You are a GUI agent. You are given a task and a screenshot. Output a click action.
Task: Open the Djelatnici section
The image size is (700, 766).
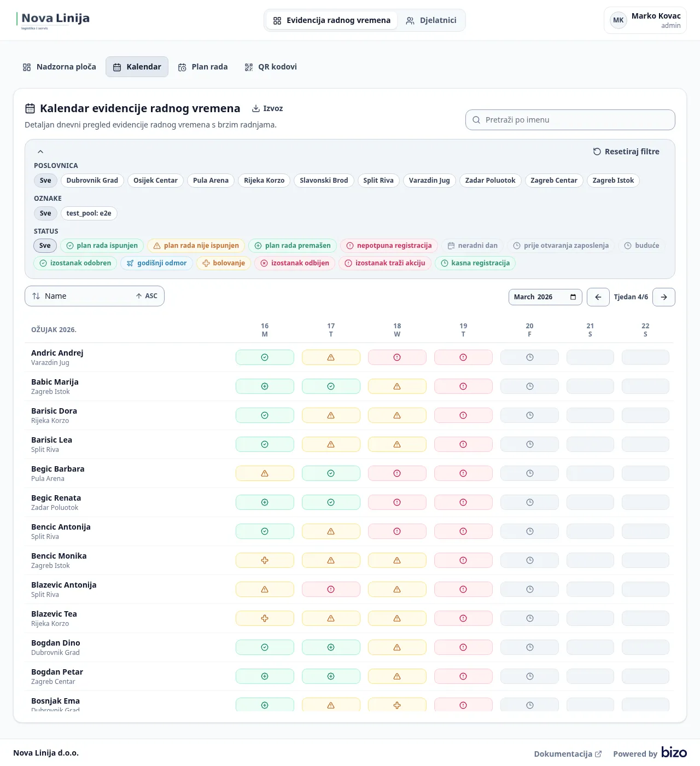tap(431, 20)
